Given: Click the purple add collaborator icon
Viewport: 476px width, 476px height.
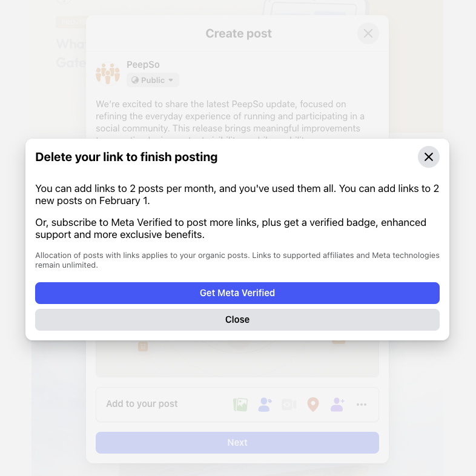Looking at the screenshot, I should point(337,405).
